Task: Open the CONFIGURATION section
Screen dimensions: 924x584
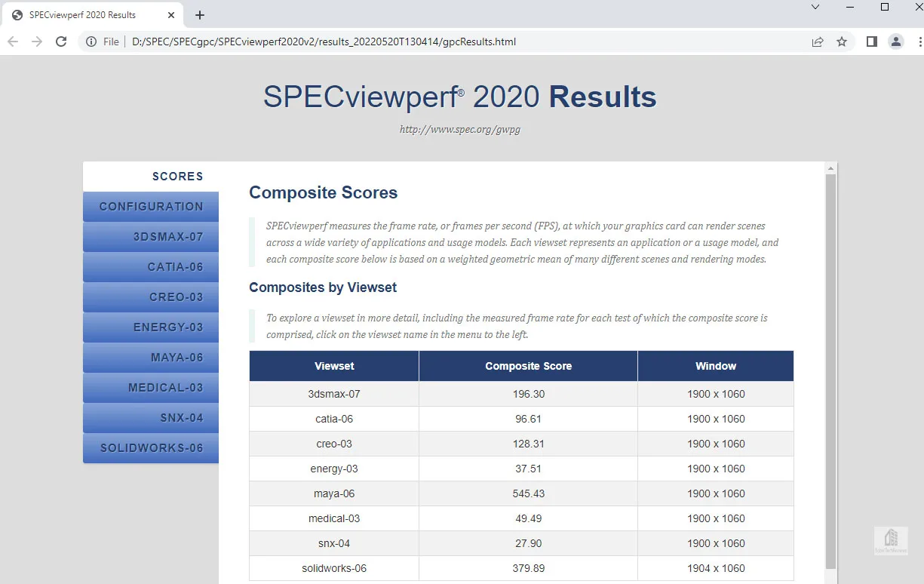Action: click(151, 206)
